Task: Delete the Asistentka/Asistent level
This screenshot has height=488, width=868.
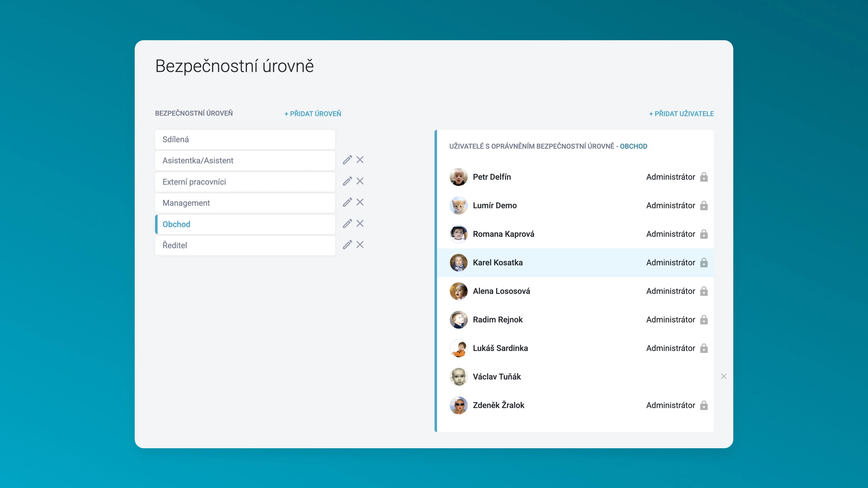Action: tap(360, 160)
